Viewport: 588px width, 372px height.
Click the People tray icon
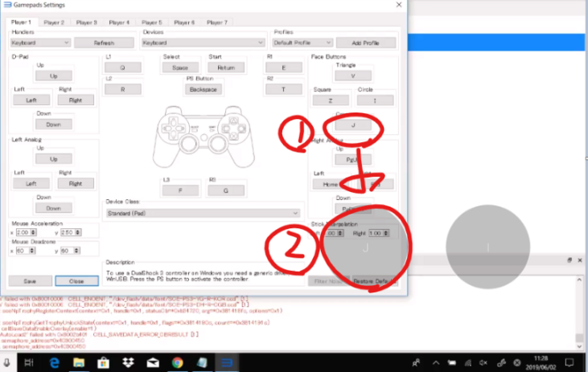point(416,362)
